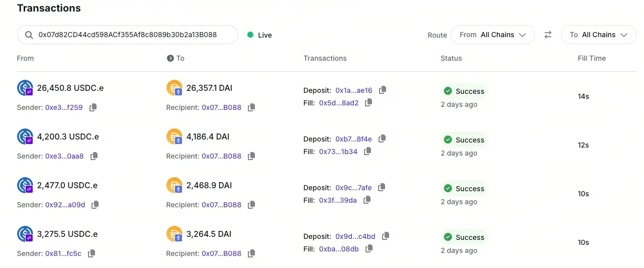This screenshot has width=644, height=268.
Task: Copy fill hash 0x3f...39da
Action: [367, 200]
